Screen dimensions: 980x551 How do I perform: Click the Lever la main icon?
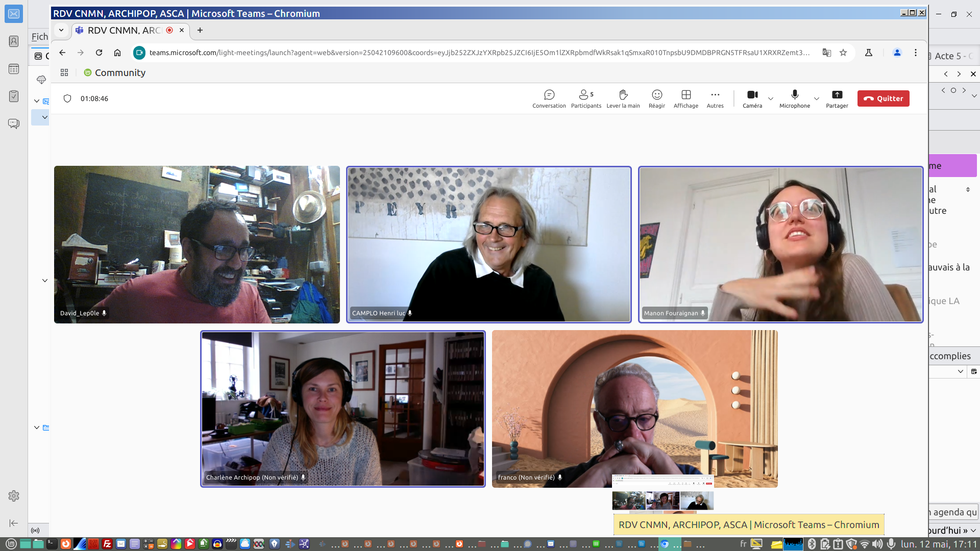623,95
